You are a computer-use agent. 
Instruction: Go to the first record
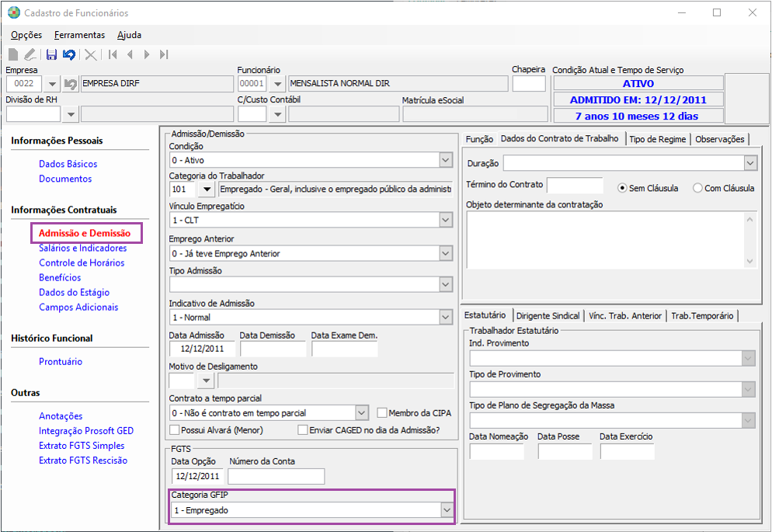click(113, 54)
